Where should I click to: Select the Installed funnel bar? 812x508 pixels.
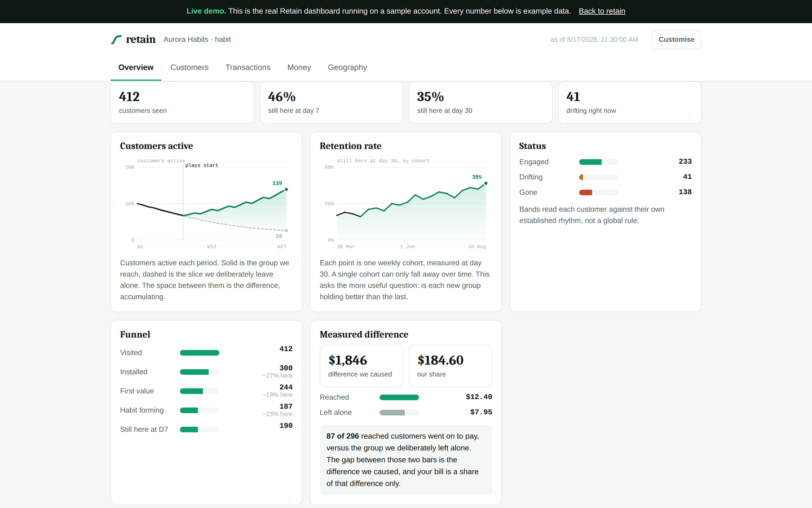(200, 372)
